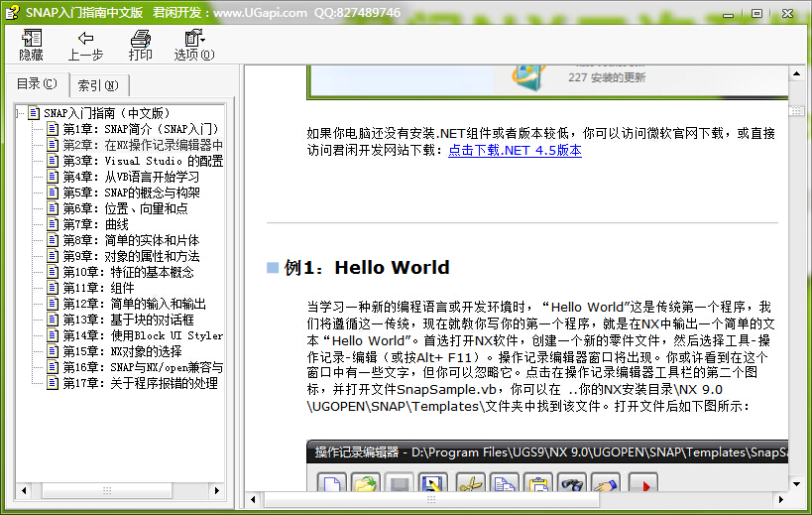The image size is (812, 515).
Task: Click the 点击下载.NET 4.5版本 download link
Action: point(515,151)
